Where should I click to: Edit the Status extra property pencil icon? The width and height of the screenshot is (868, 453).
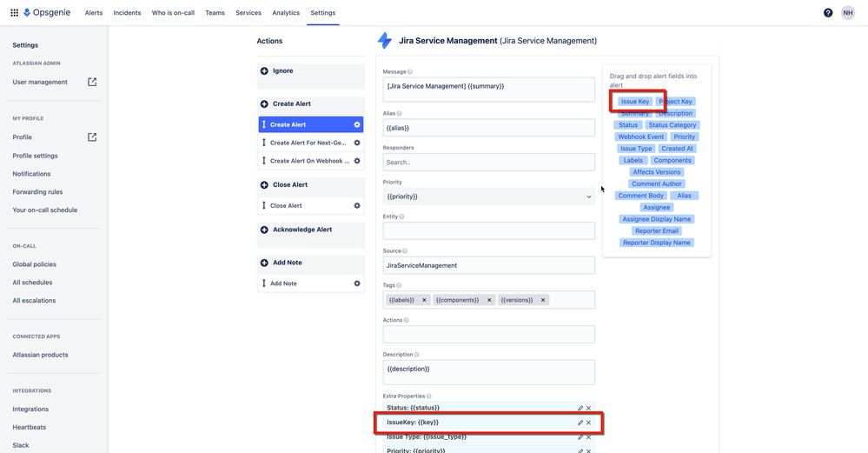(x=580, y=408)
